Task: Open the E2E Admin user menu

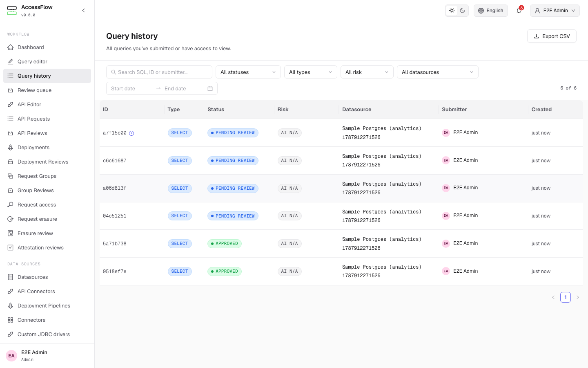Action: pos(555,11)
